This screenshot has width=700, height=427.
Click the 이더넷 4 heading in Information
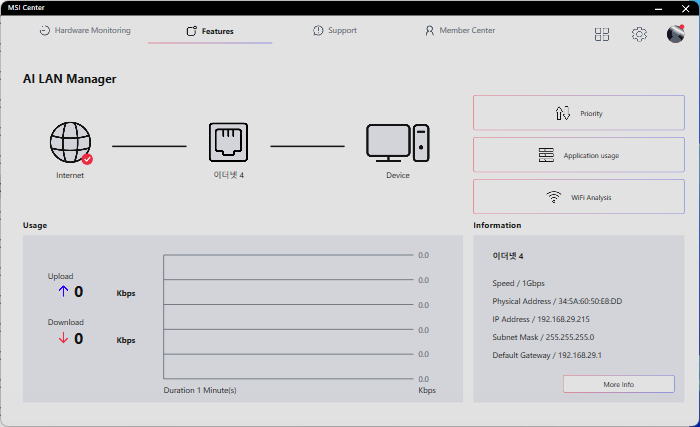pos(508,256)
